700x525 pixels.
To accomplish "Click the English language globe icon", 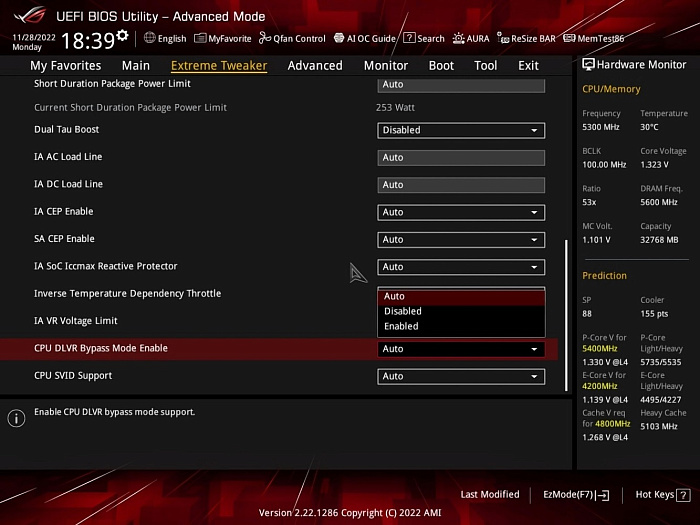I will [150, 38].
